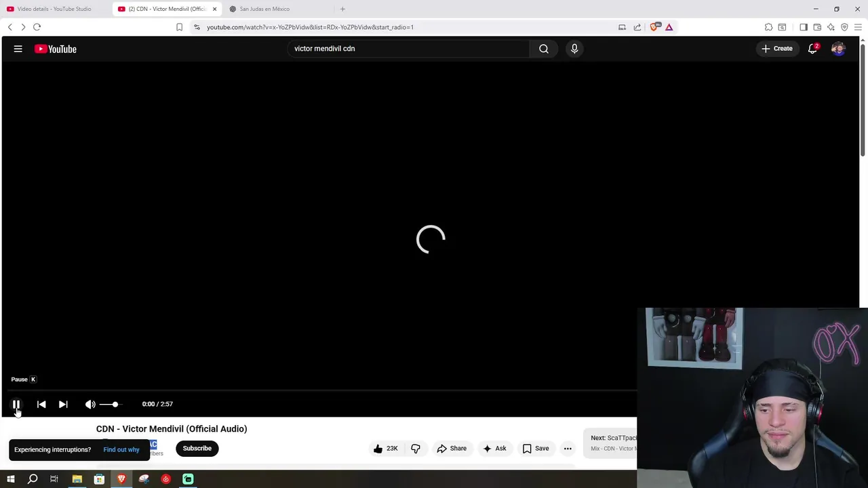Subscribe to the channel
This screenshot has width=868, height=488.
tap(197, 448)
